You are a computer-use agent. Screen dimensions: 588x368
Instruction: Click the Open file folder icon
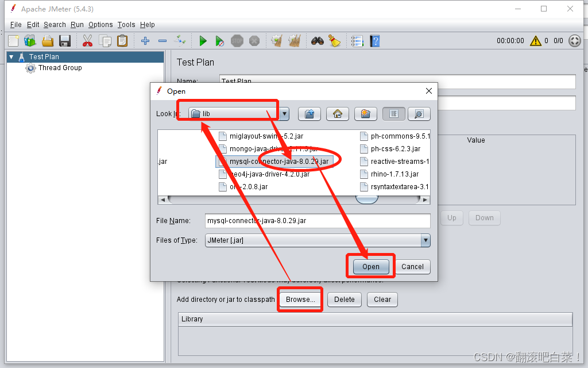48,41
